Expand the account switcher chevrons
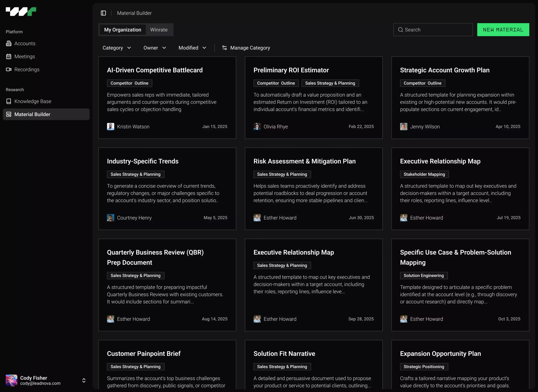The width and height of the screenshot is (538, 392). pos(84,380)
